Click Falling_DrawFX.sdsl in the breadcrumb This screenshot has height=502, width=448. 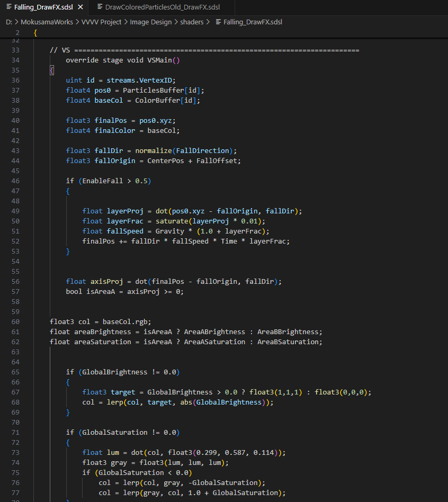click(253, 22)
